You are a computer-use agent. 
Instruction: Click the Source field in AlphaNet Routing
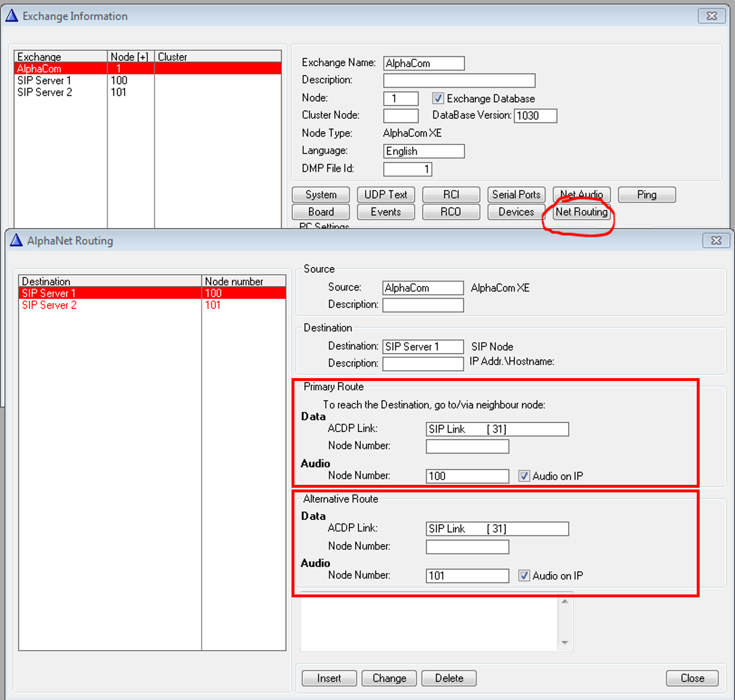[423, 288]
